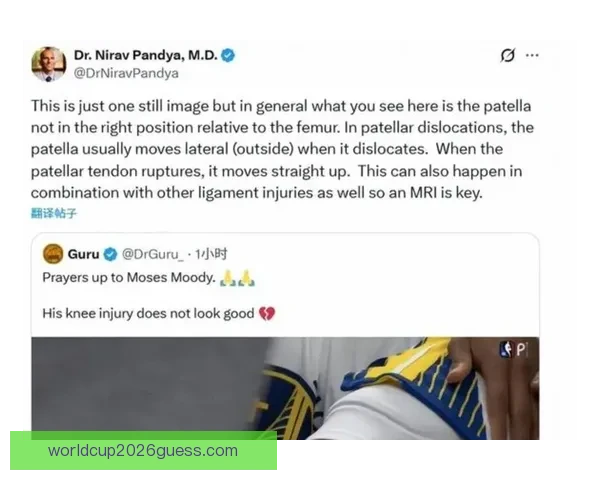Open the @DrGuru_ handle link
This screenshot has width=600, height=480.
pyautogui.click(x=153, y=254)
